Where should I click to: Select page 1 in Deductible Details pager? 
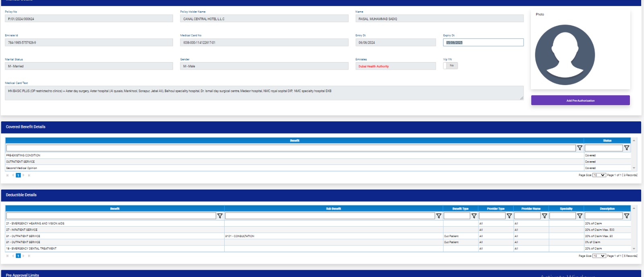[x=18, y=256]
